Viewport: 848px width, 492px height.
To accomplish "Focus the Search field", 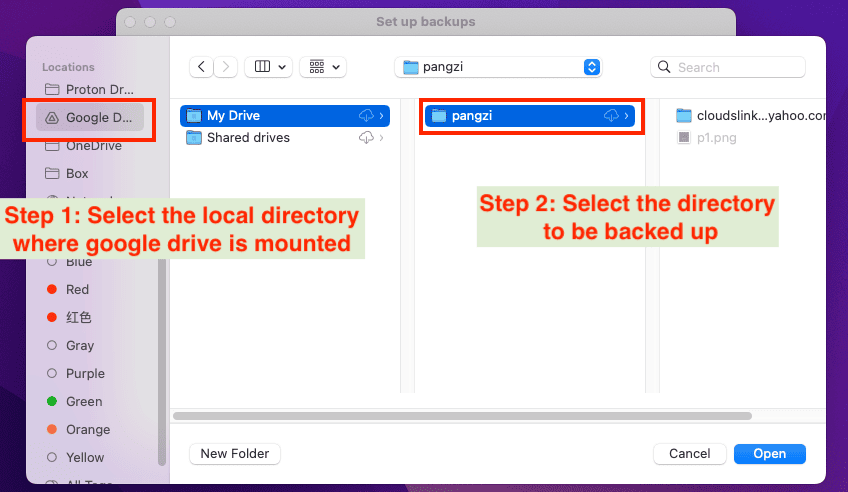I will [x=727, y=67].
